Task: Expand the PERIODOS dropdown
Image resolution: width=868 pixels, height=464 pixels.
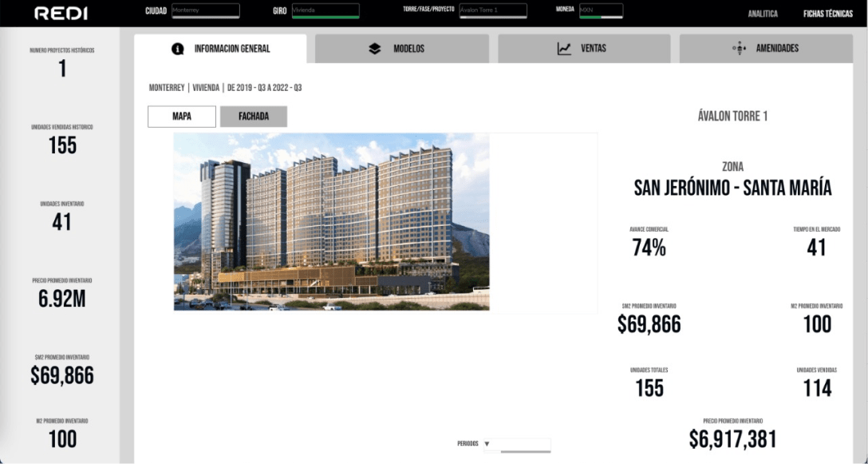Action: [517, 445]
